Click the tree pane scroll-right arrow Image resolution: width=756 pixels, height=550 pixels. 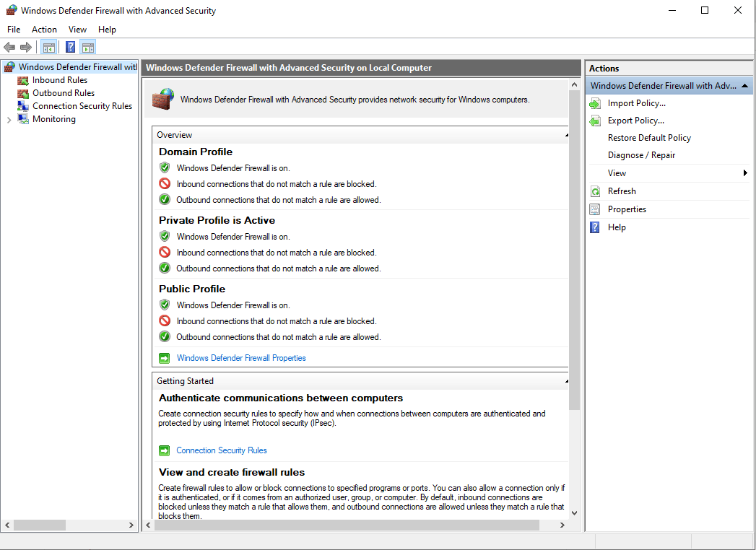point(131,525)
